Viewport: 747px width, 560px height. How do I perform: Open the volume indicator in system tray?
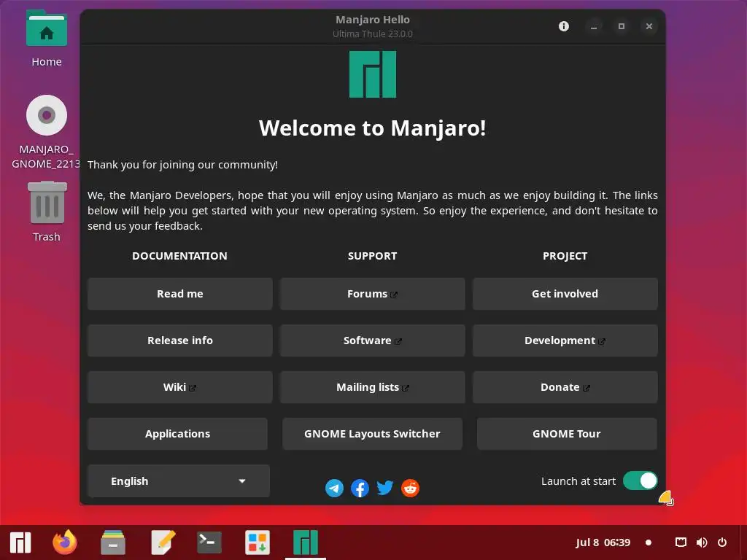[701, 542]
